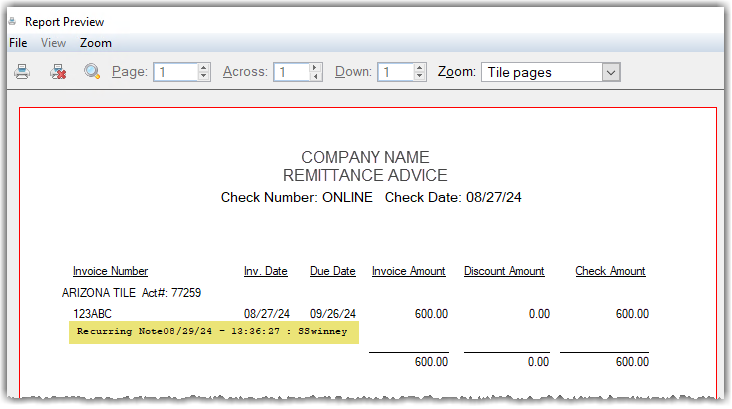Open the View menu
The image size is (732, 409).
pos(53,43)
